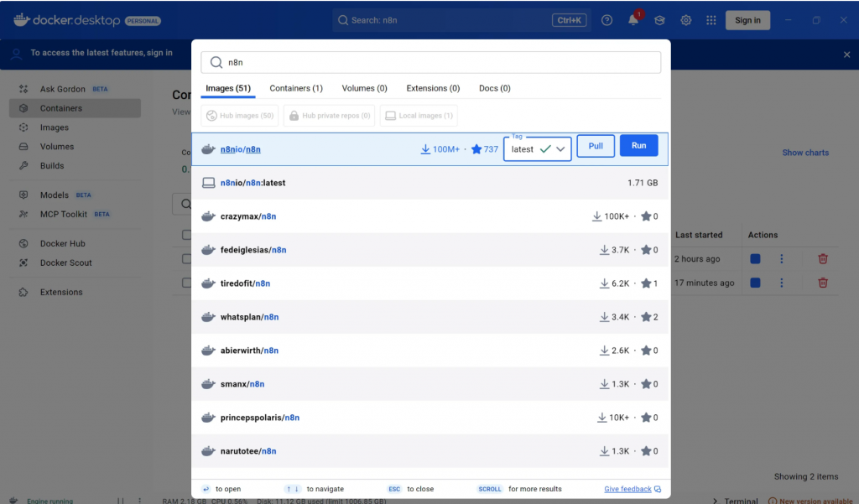Open Containers in the sidebar
The width and height of the screenshot is (859, 504).
pos(75,108)
